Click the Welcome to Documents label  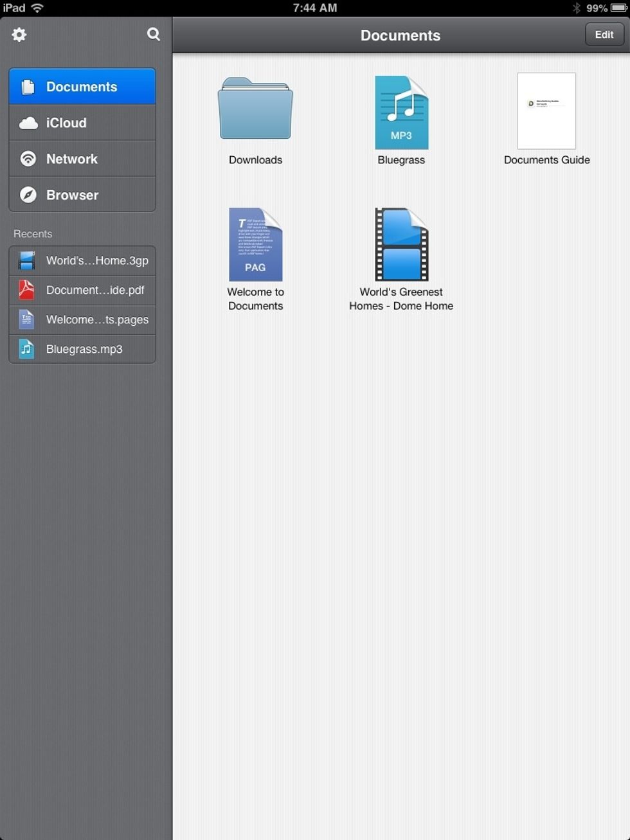255,299
